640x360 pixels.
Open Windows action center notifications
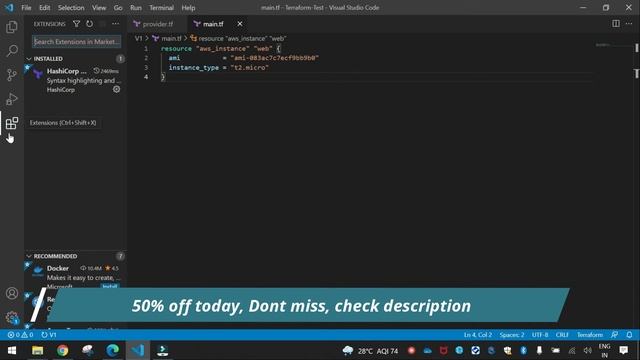click(x=623, y=351)
